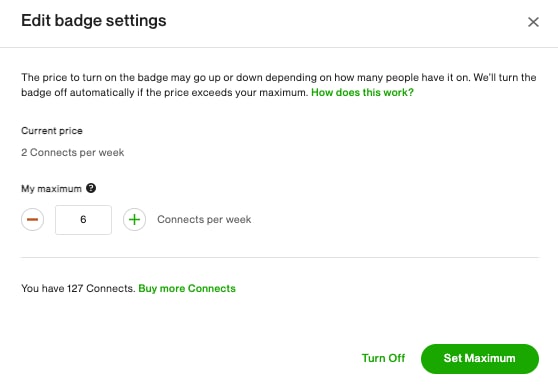Click the divider line above Connects balance

pos(280,257)
